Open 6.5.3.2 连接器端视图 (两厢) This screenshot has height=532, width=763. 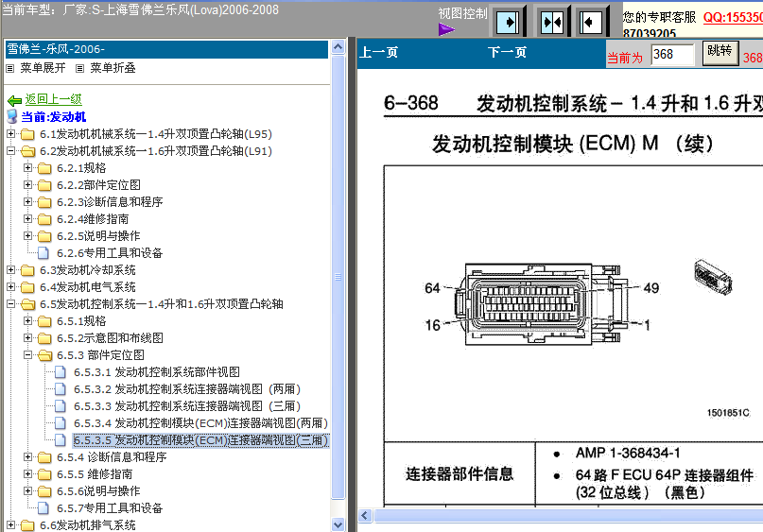click(x=187, y=389)
